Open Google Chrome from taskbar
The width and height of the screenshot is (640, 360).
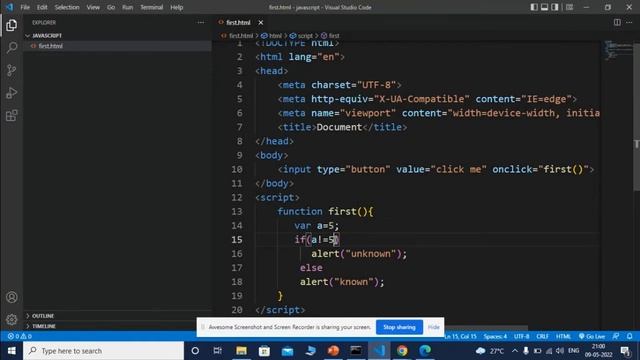coord(402,351)
